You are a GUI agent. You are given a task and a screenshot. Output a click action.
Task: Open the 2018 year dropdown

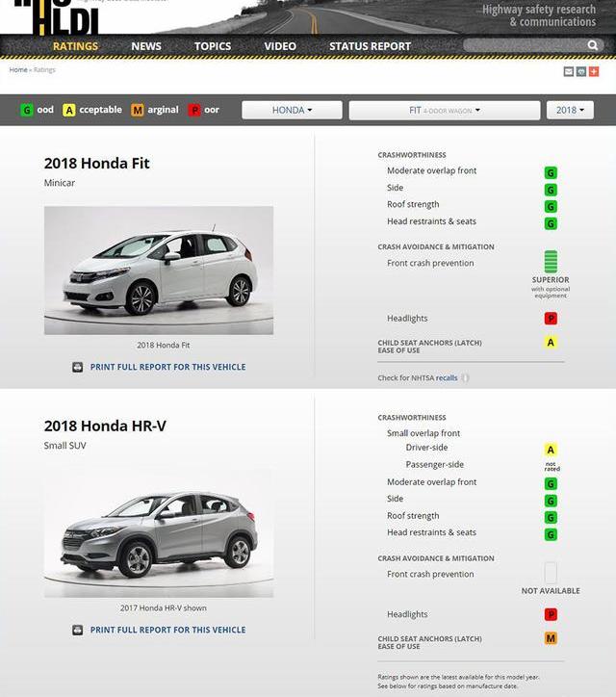pyautogui.click(x=570, y=110)
